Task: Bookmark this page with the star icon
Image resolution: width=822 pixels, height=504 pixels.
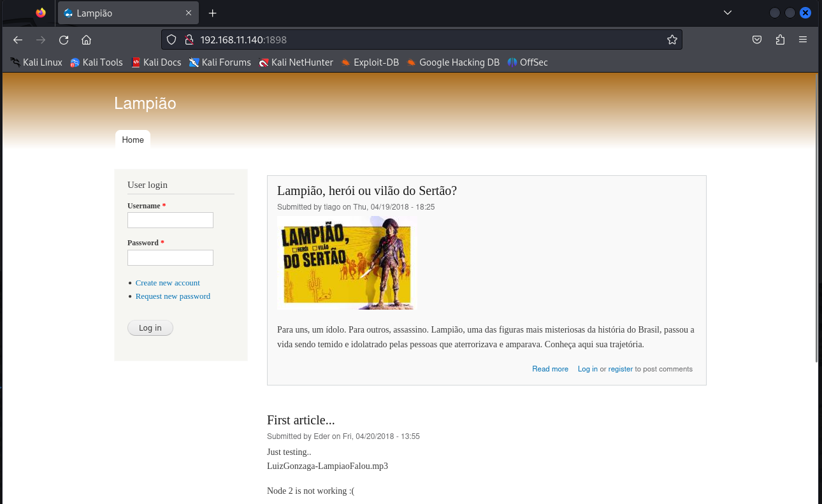Action: [672, 40]
